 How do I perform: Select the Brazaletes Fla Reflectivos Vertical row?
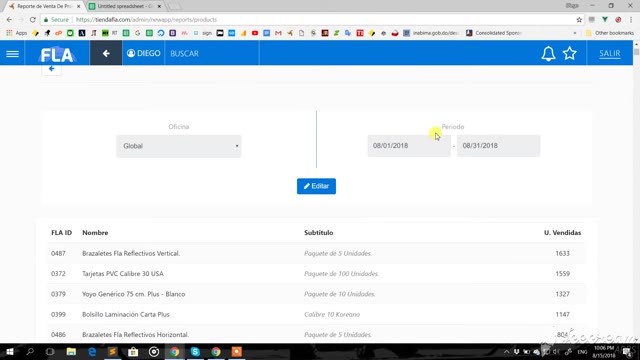(x=316, y=253)
